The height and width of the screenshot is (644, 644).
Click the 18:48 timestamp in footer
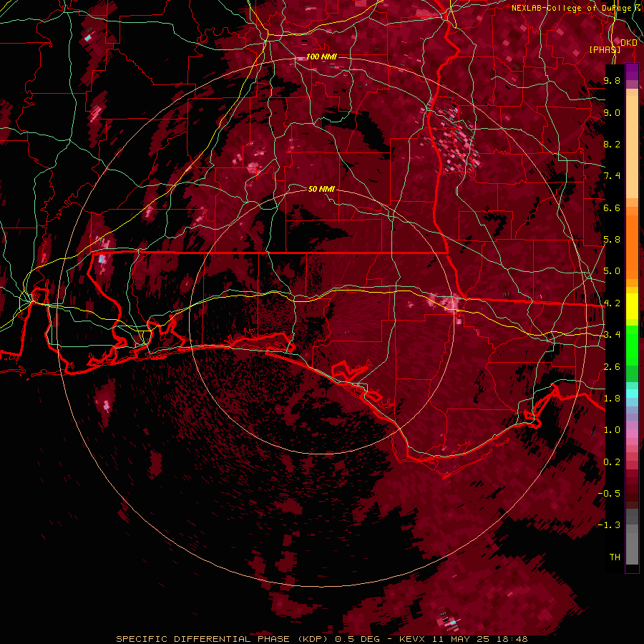tap(513, 639)
